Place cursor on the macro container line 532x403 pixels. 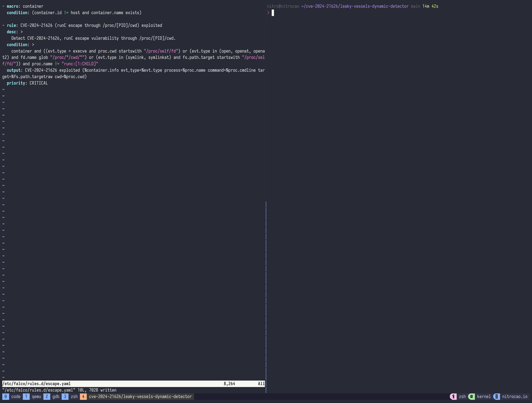(x=33, y=6)
